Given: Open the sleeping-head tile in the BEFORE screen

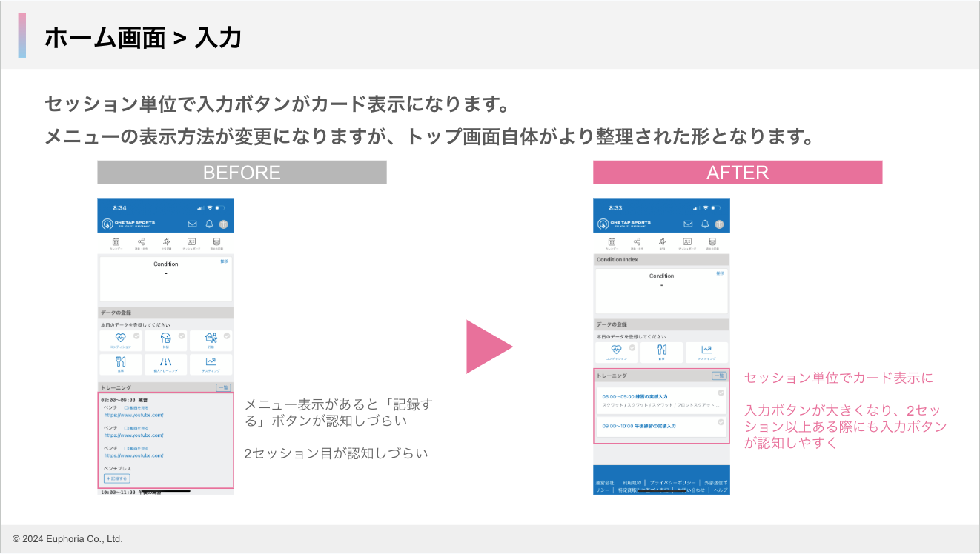Looking at the screenshot, I should click(166, 341).
